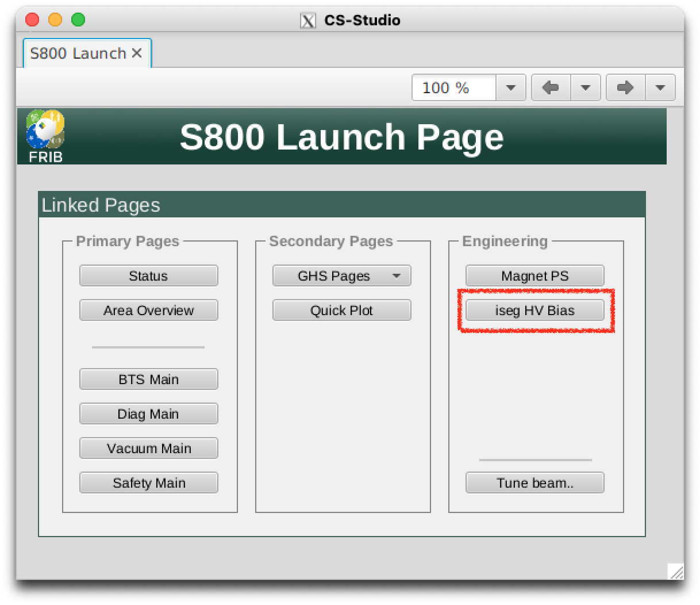This screenshot has height=605, width=700.
Task: Launch the Area Overview page
Action: 148,311
